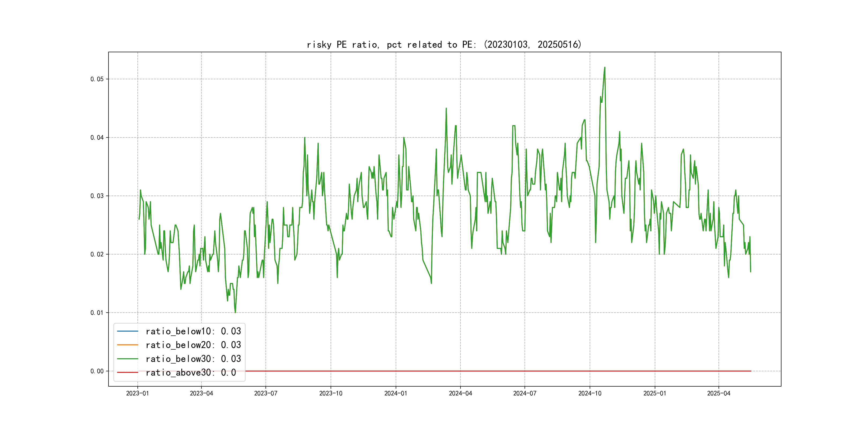Screen dimensions: 868x434
Task: Click the 2025-04 x-axis tick label
Action: pyautogui.click(x=719, y=393)
